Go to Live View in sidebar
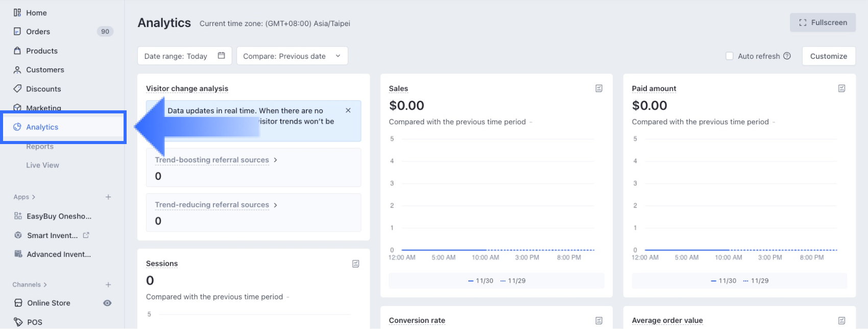Viewport: 868px width, 329px height. click(42, 166)
